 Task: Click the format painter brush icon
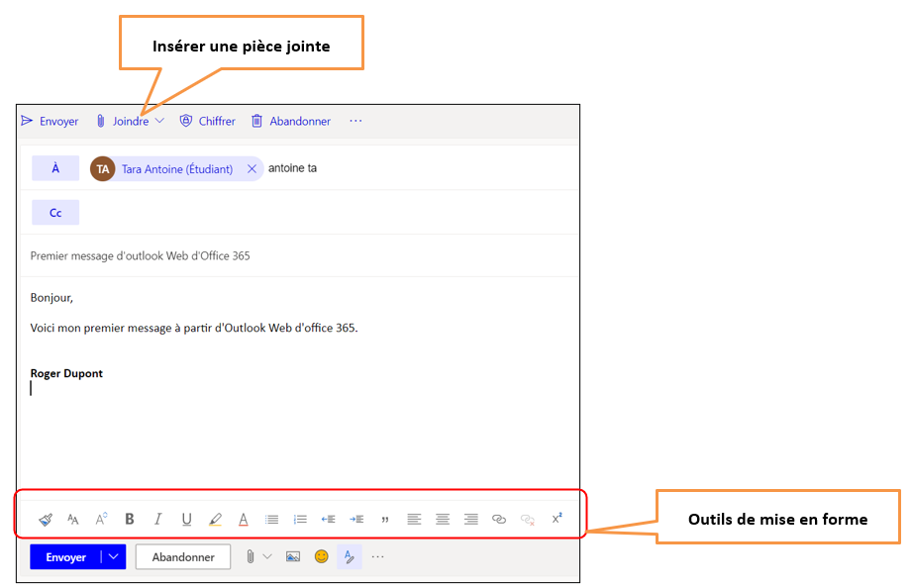[x=46, y=519]
